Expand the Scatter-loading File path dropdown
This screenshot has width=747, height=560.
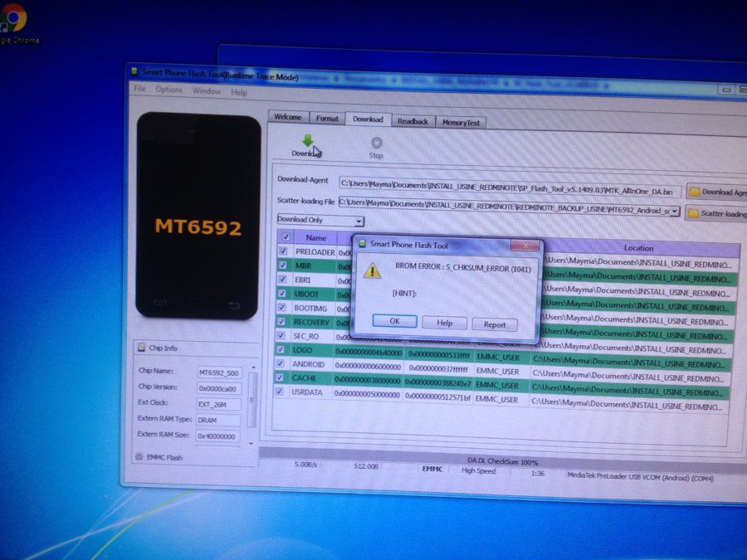675,211
